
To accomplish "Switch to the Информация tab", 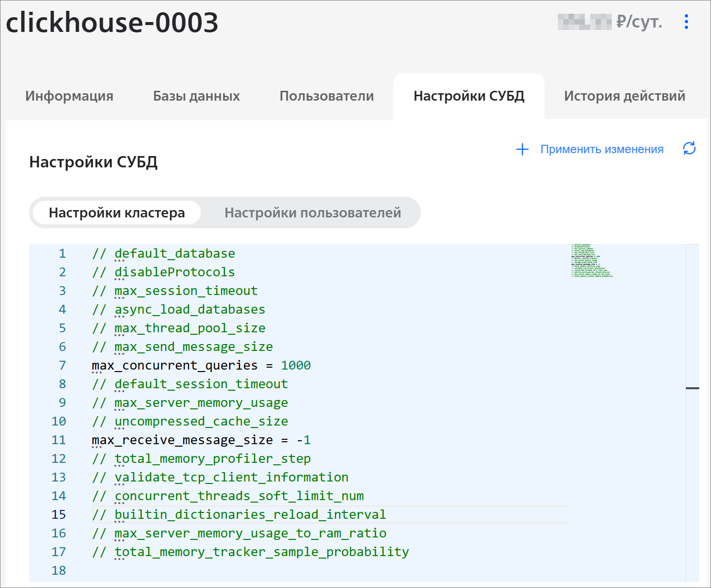I will 69,96.
